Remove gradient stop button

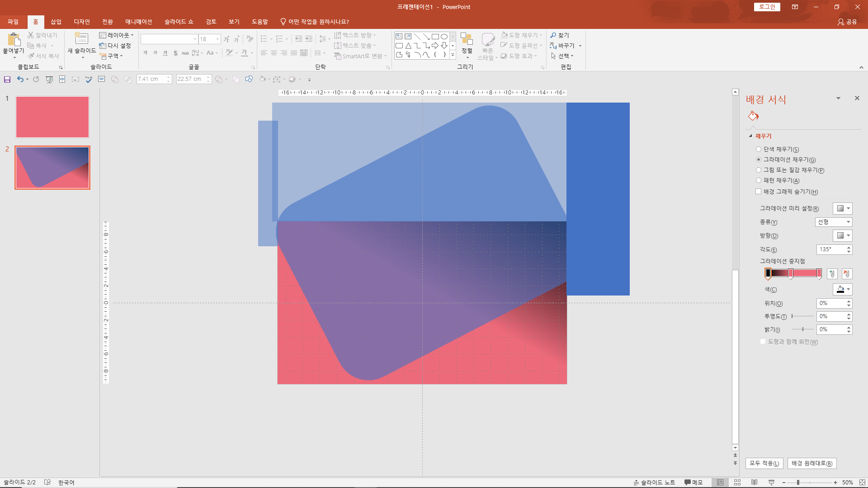pos(847,274)
